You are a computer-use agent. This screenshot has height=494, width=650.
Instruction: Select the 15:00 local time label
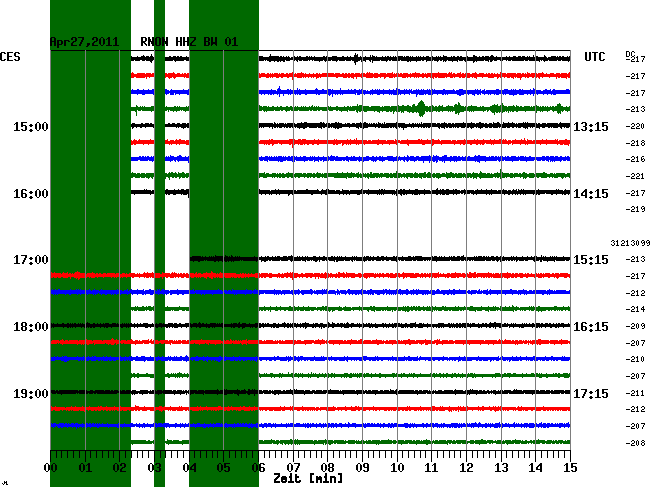click(31, 127)
